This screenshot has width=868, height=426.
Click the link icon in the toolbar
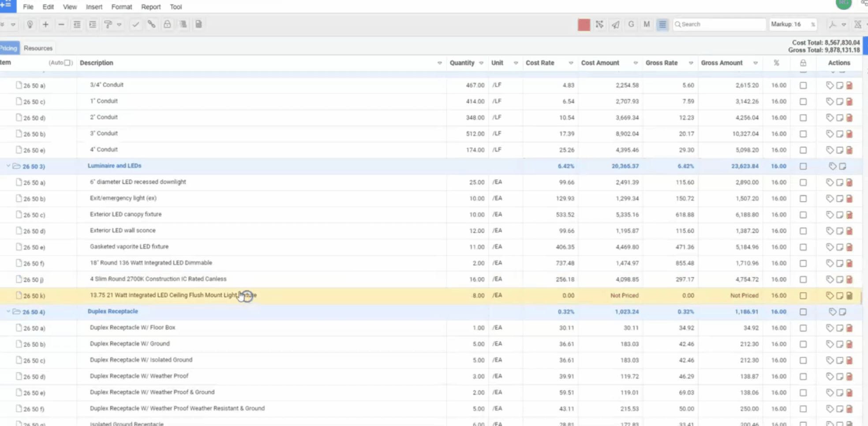(x=151, y=24)
